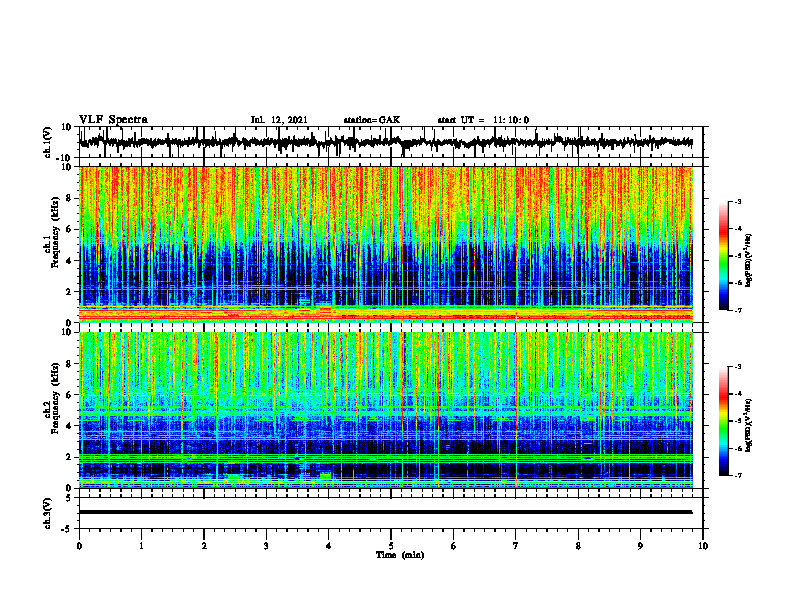Viewport: 792px width, 612px height.
Task: Click the "2" kHz tick on ch.2 spectrogram
Action: [x=69, y=457]
